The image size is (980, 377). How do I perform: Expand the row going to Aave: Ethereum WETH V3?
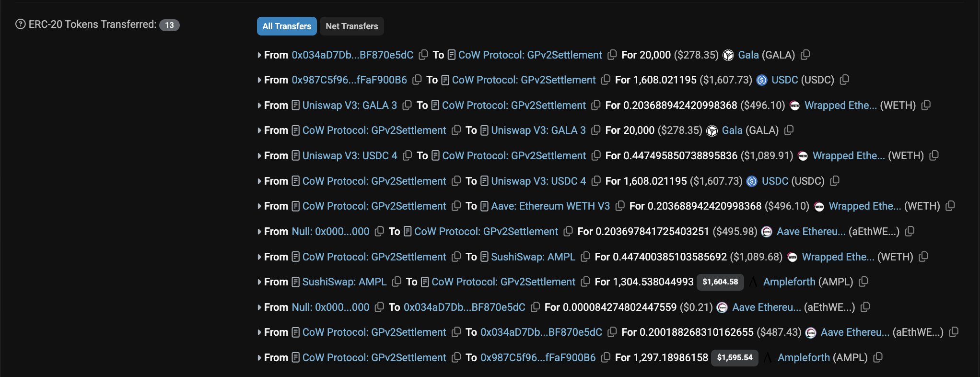tap(259, 206)
